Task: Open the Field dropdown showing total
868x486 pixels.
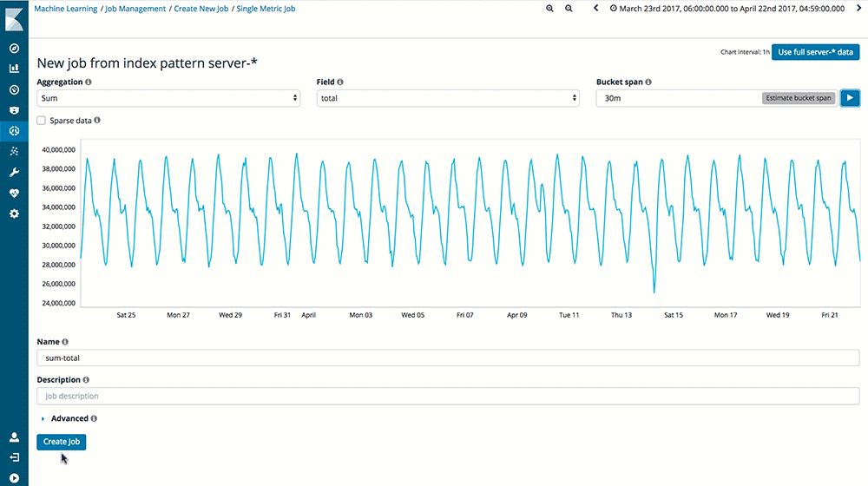Action: coord(447,99)
